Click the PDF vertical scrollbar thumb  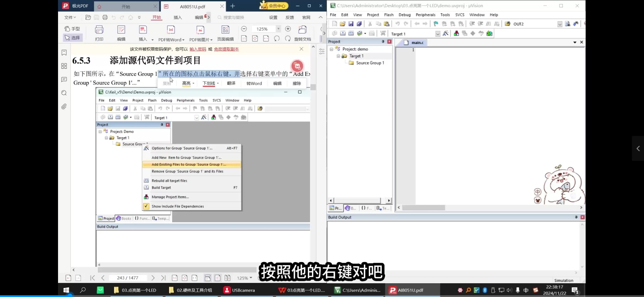tap(313, 87)
